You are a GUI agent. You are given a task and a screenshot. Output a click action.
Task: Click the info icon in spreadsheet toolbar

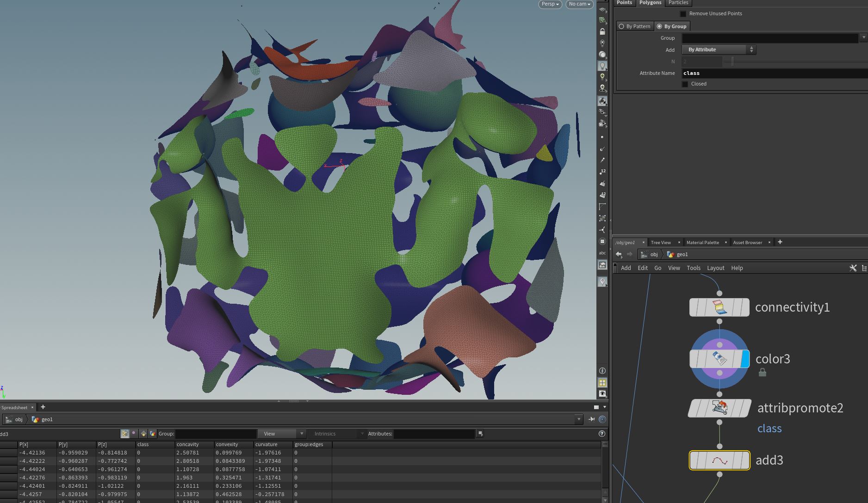pos(601,434)
